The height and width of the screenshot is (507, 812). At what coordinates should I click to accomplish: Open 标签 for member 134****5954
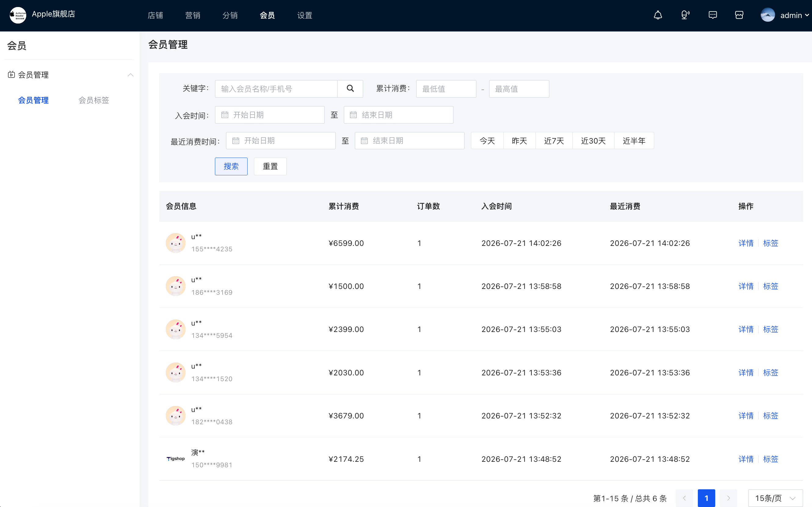coord(770,329)
